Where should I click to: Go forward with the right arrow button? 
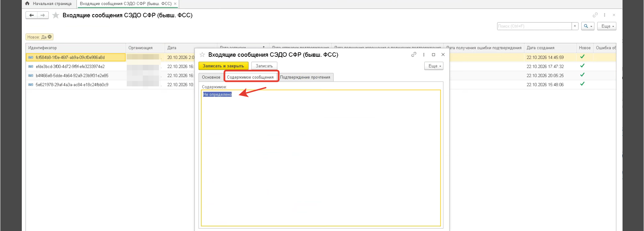[x=43, y=15]
